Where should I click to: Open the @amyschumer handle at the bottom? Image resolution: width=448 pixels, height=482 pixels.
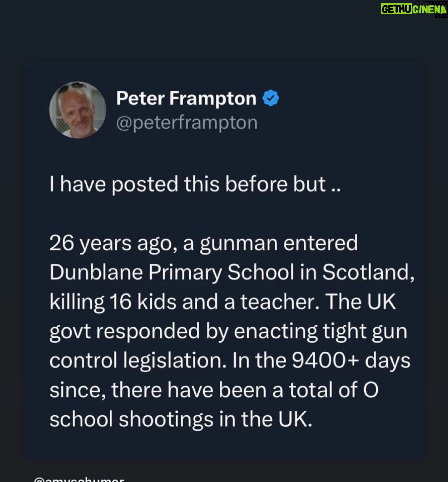(x=79, y=479)
